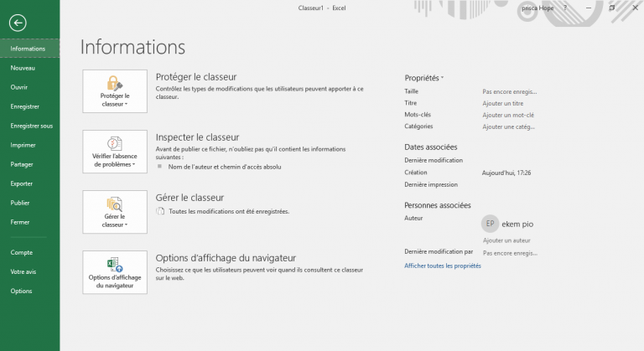Open the Nouveau menu item
The height and width of the screenshot is (351, 644).
(x=23, y=68)
